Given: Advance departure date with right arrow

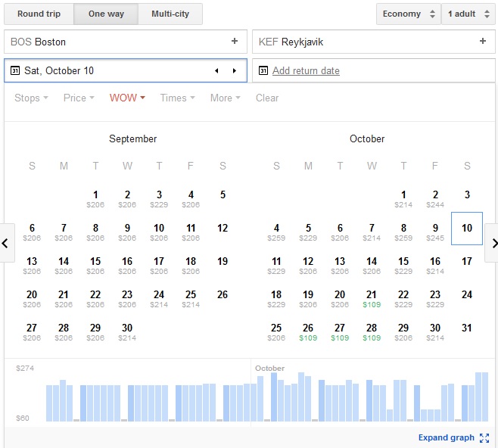Looking at the screenshot, I should click(x=235, y=71).
